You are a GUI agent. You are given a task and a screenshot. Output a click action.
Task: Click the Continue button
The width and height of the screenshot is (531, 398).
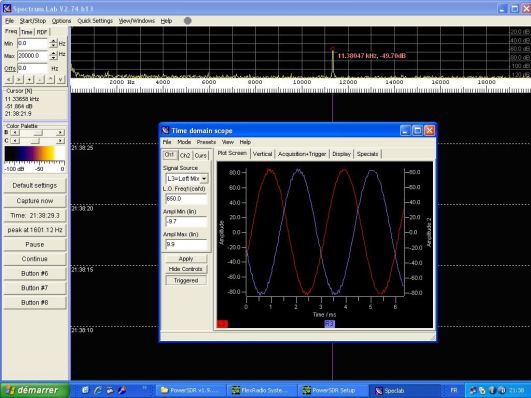(35, 259)
